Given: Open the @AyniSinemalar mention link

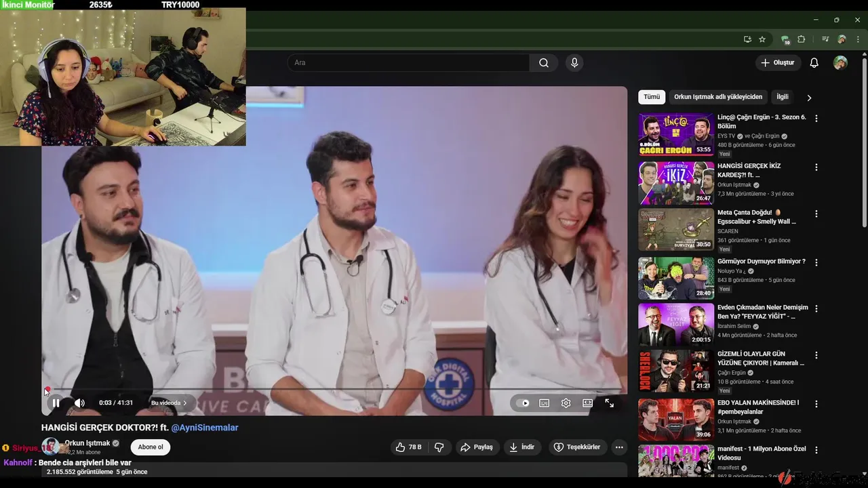Looking at the screenshot, I should pyautogui.click(x=205, y=428).
